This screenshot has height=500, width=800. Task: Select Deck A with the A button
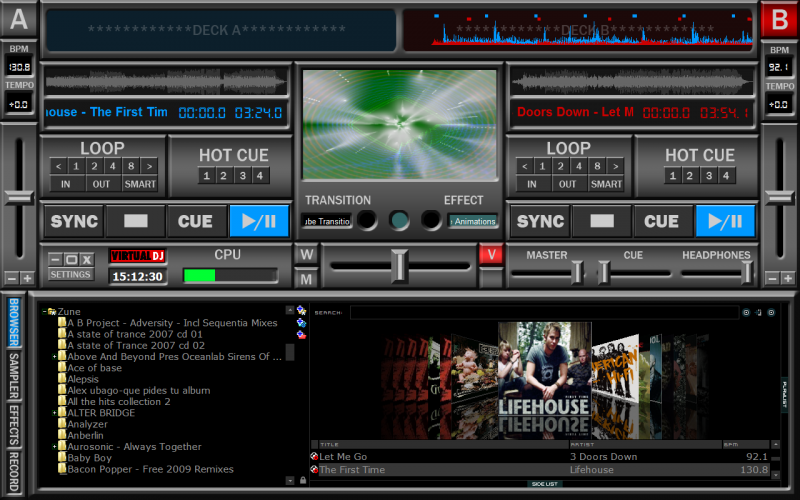[19, 19]
